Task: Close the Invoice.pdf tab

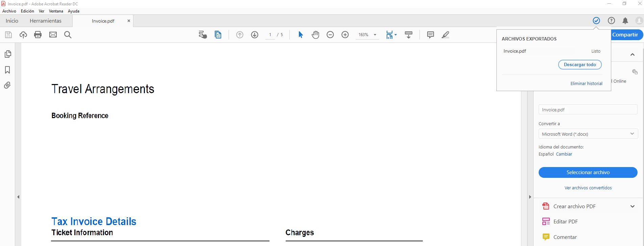Action: [x=129, y=21]
